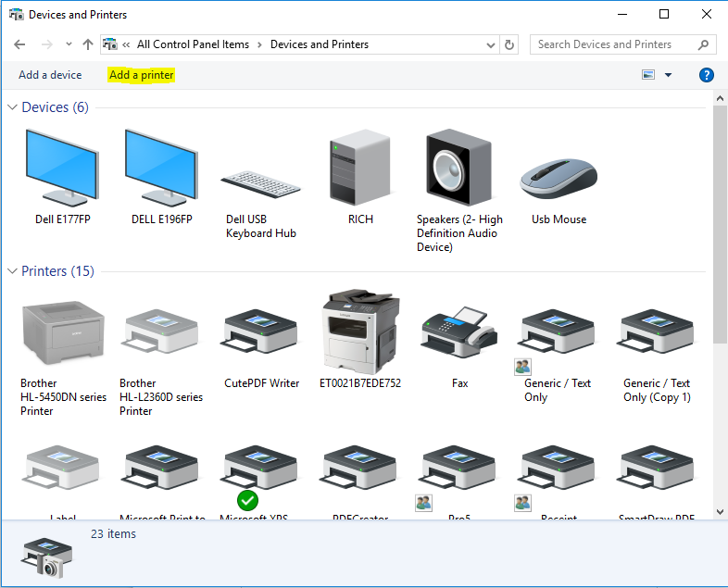The width and height of the screenshot is (728, 588).
Task: Click Add a device
Action: (50, 75)
